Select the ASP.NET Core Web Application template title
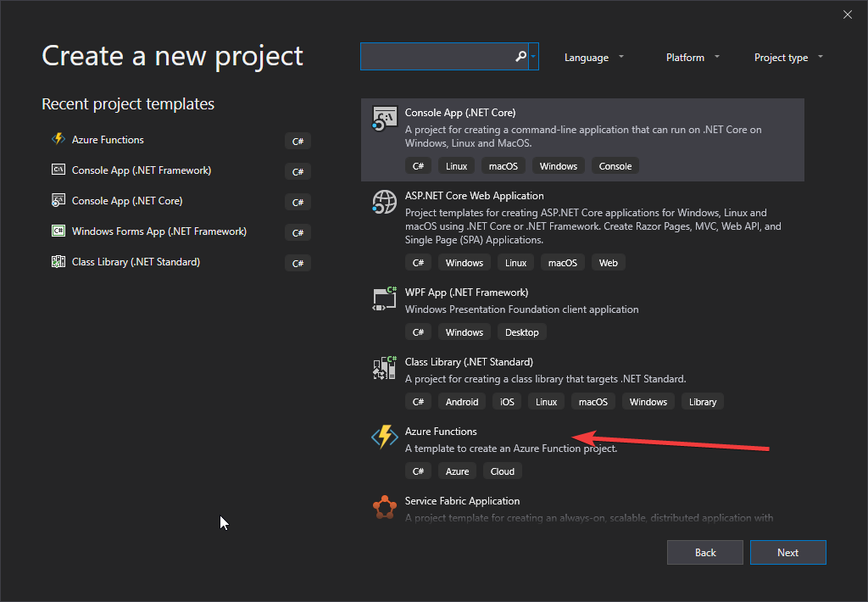Viewport: 868px width, 602px height. (x=475, y=196)
